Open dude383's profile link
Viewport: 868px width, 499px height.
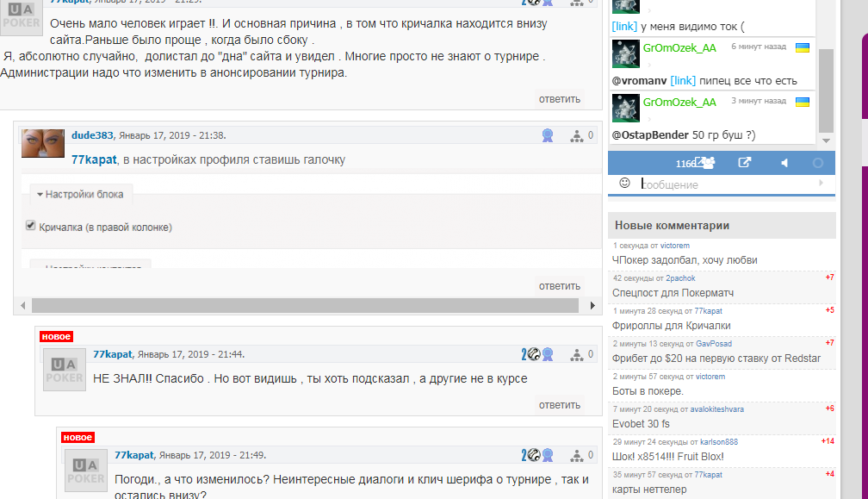92,135
